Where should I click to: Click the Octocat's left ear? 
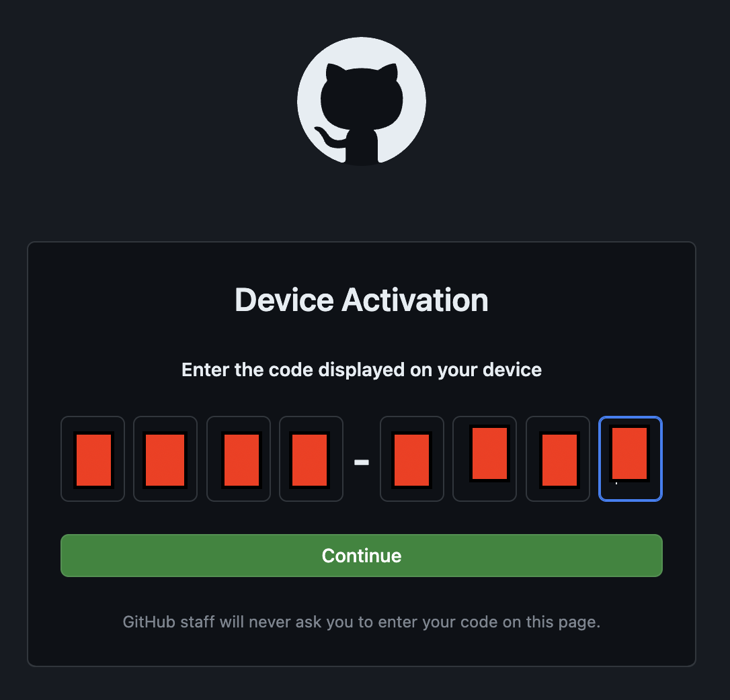335,73
